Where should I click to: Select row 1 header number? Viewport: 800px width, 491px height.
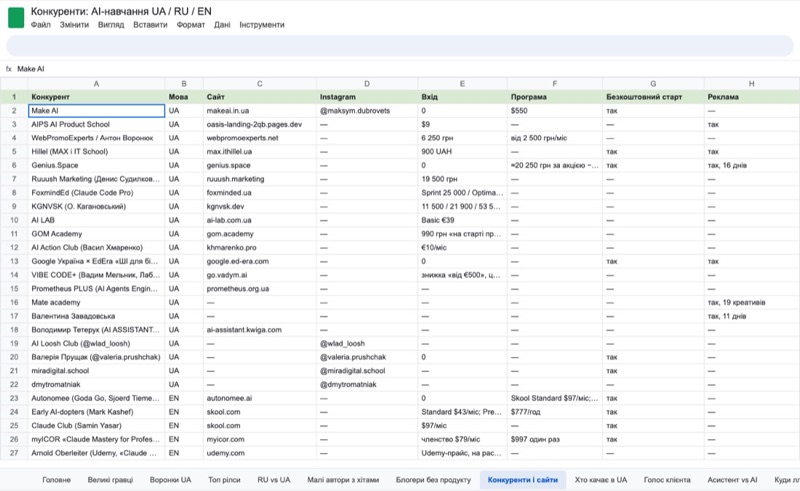[x=14, y=97]
